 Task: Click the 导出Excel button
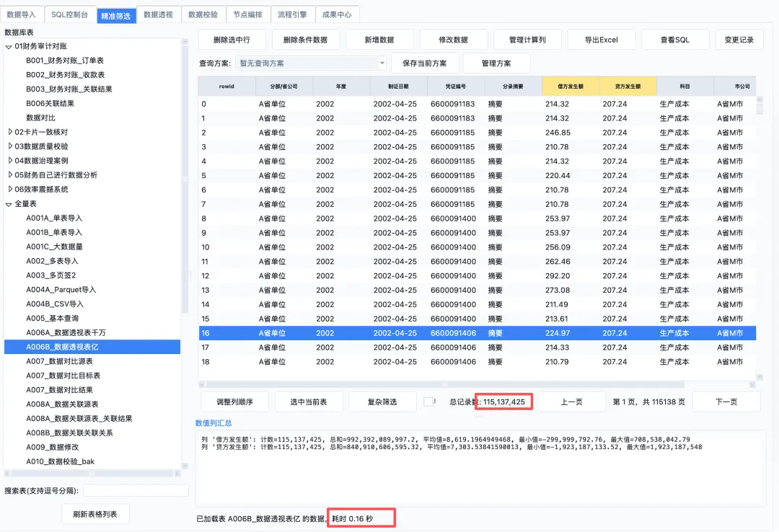tap(601, 40)
